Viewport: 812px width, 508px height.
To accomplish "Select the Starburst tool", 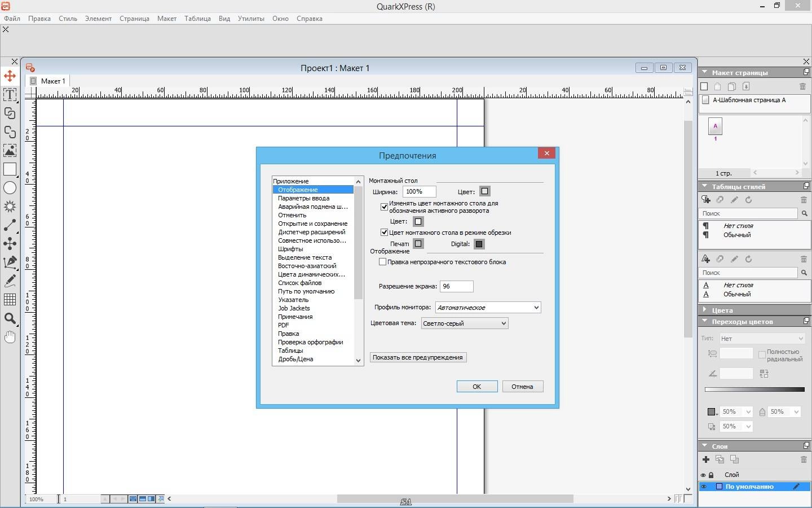I will click(10, 206).
